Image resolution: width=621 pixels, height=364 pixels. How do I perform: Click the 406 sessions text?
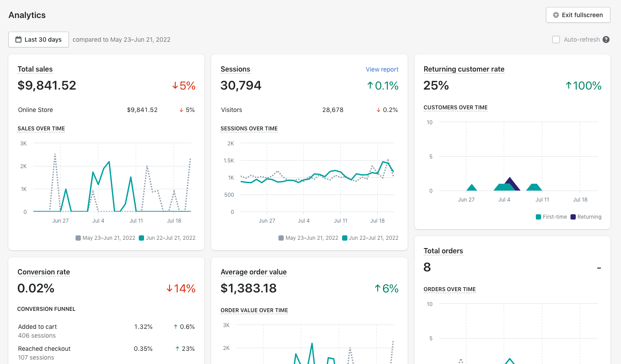pos(37,335)
